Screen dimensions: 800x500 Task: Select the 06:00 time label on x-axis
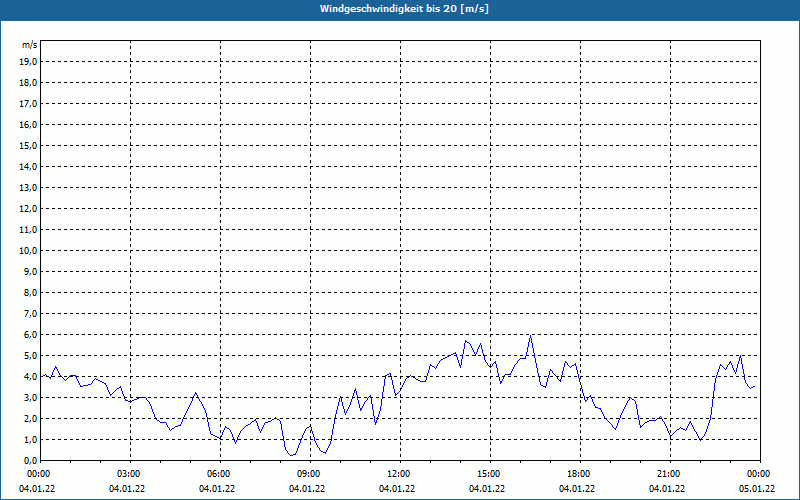(x=219, y=473)
